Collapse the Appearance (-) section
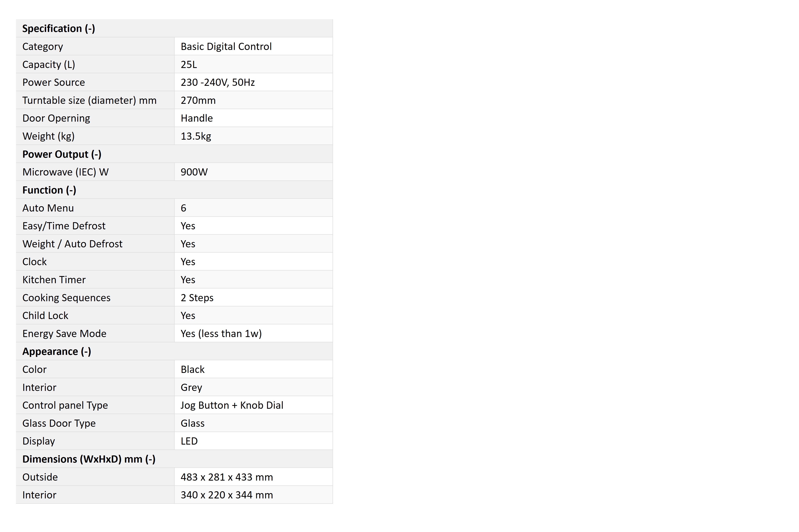Viewport: 799px width, 532px height. (174, 352)
